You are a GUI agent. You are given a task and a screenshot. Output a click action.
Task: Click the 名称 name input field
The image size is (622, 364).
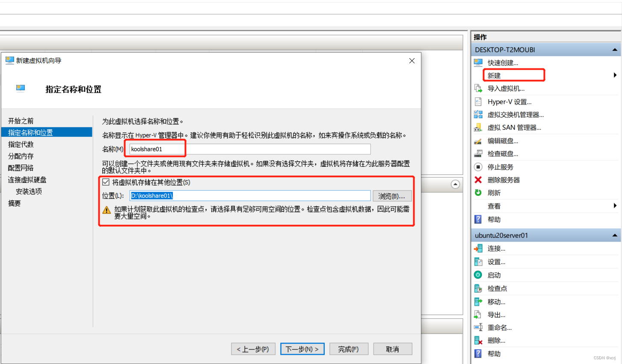[250, 149]
